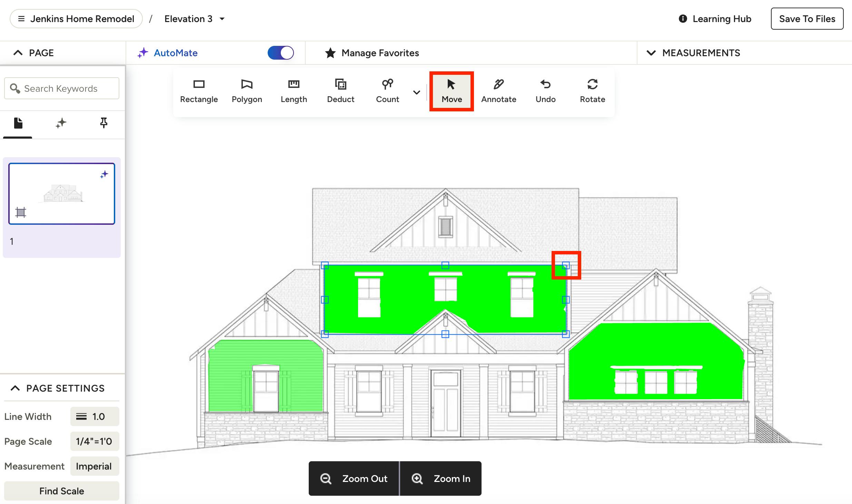
Task: Toggle the AutoMate switch off
Action: [x=280, y=53]
